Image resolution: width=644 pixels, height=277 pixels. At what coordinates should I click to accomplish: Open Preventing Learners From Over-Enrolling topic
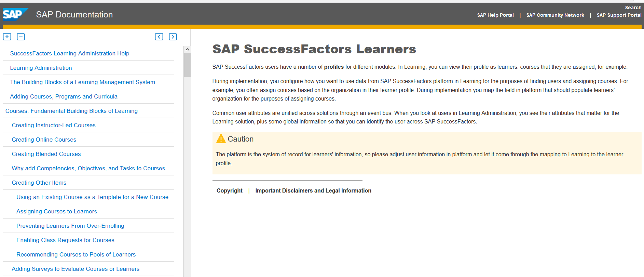pyautogui.click(x=70, y=226)
